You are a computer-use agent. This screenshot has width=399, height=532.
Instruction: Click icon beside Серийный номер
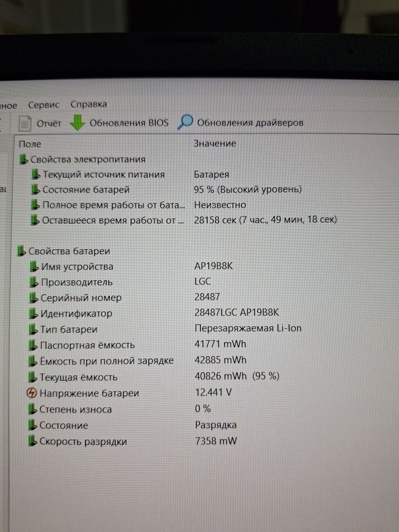point(33,298)
